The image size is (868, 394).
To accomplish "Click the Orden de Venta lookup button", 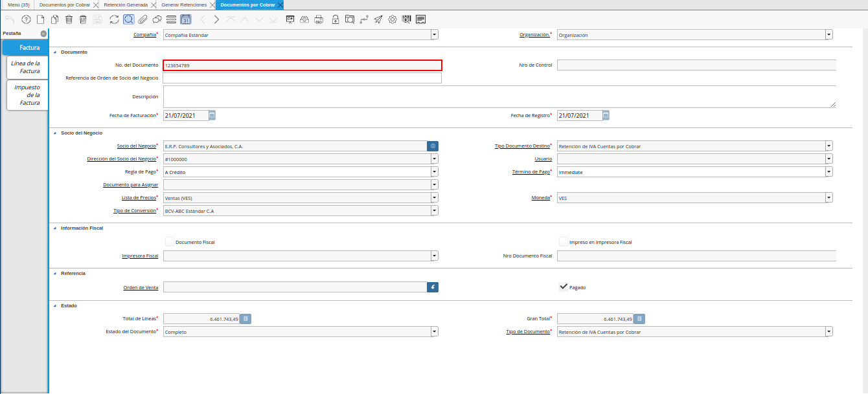I will 433,287.
